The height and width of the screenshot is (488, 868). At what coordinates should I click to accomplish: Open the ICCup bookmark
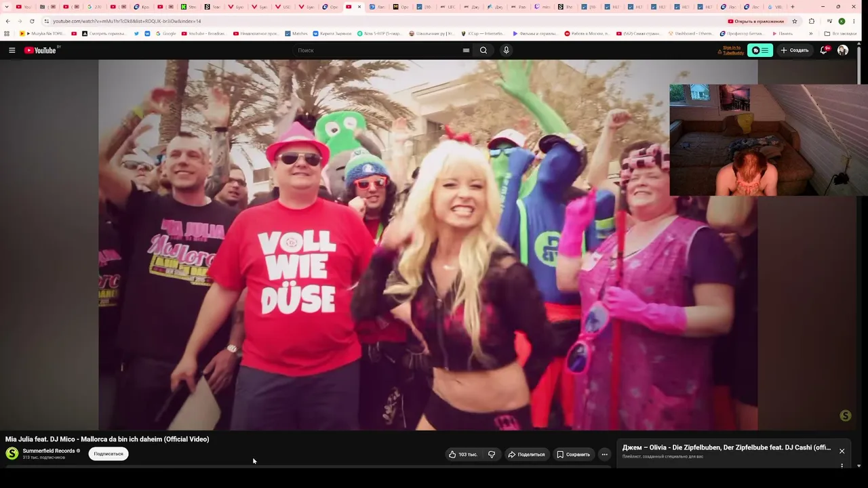(482, 33)
